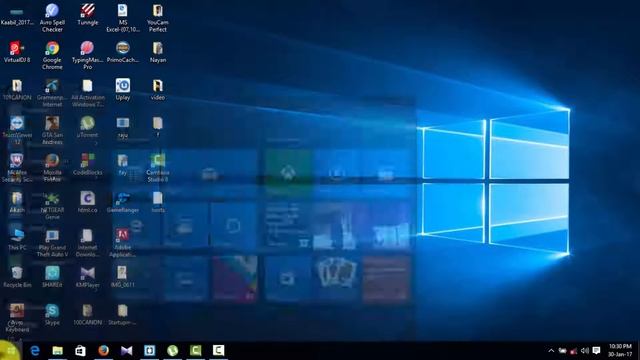
Task: Select the GameRanger desktop icon
Action: click(123, 202)
